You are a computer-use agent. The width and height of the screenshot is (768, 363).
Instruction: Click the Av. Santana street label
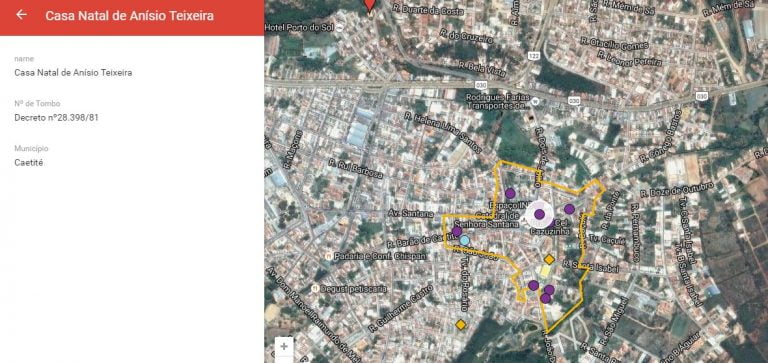[410, 214]
